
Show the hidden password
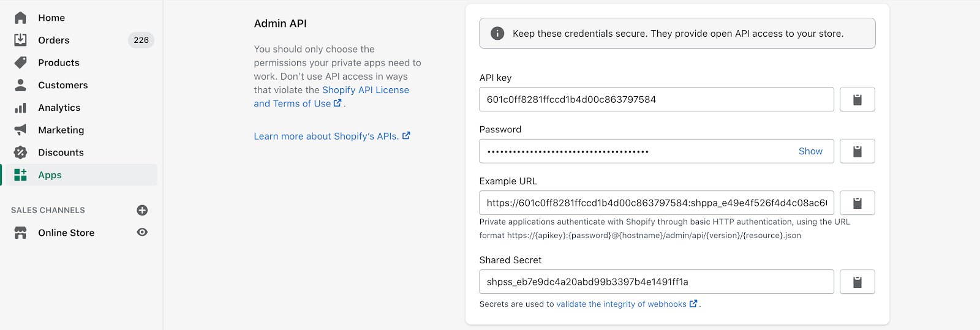[x=810, y=151]
